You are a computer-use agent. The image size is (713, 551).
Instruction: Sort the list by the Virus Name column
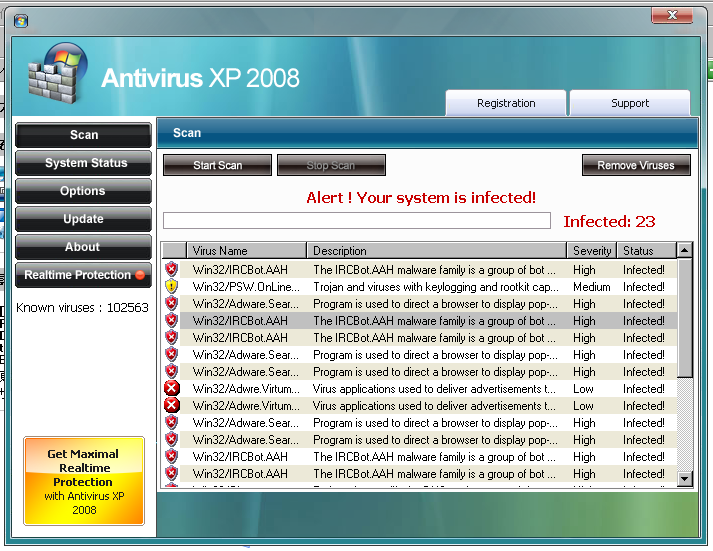click(246, 251)
